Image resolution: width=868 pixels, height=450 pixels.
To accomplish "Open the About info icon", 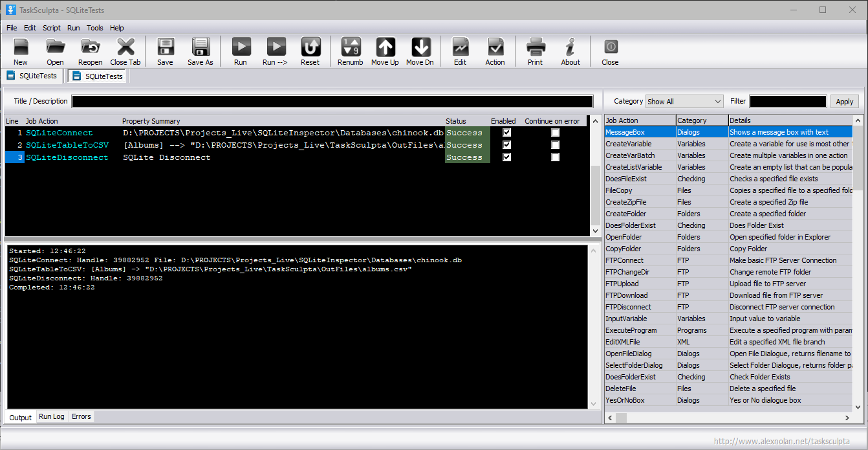I will click(x=570, y=48).
